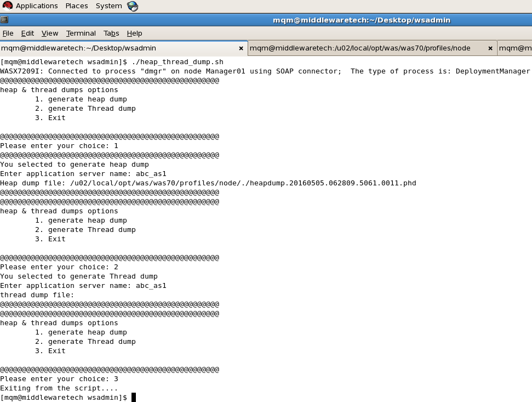Image resolution: width=532 pixels, height=402 pixels.
Task: Open the Help menu
Action: click(x=134, y=33)
